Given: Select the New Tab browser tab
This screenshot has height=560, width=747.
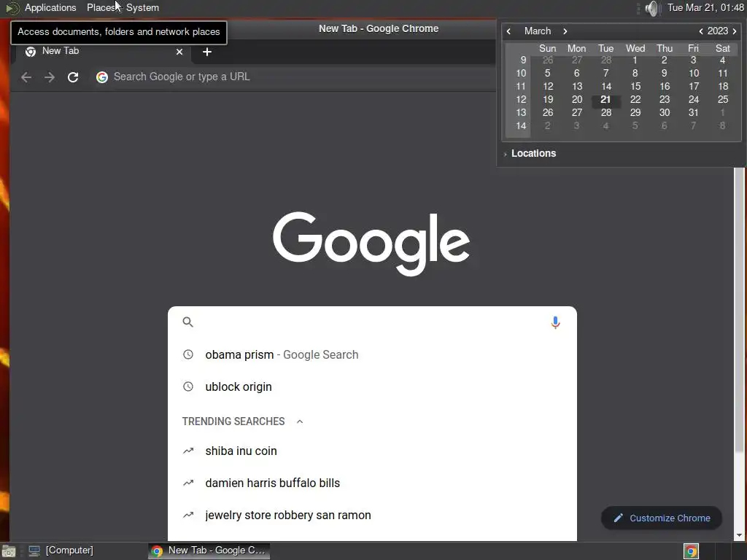Looking at the screenshot, I should click(102, 52).
